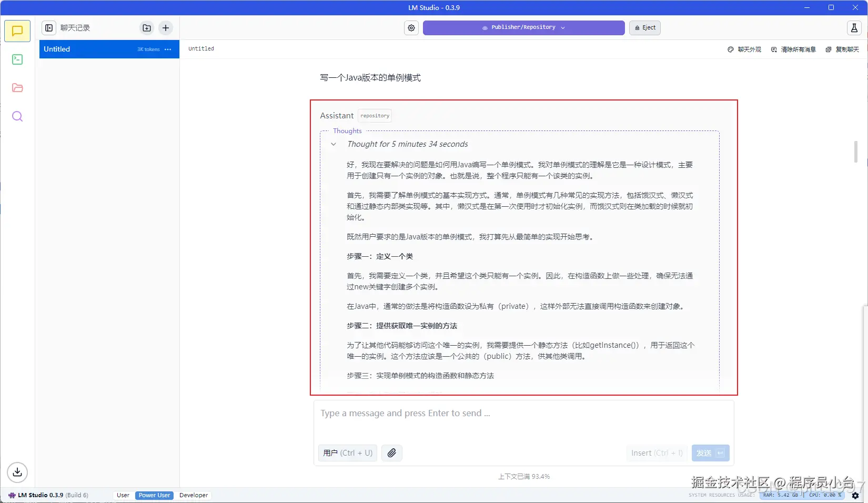Collapse the Thought for 5 minutes section

334,144
